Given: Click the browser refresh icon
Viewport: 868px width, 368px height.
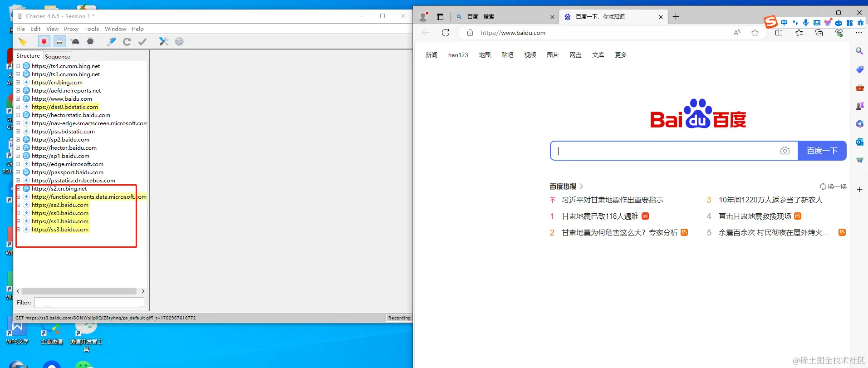Looking at the screenshot, I should click(x=446, y=33).
